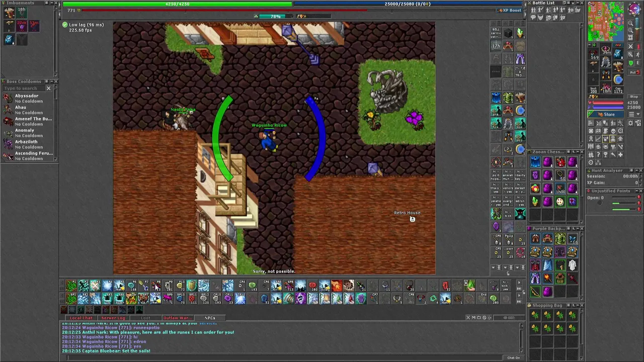Switch to Local Chat tab
Screen dimensions: 644x362
pos(81,318)
